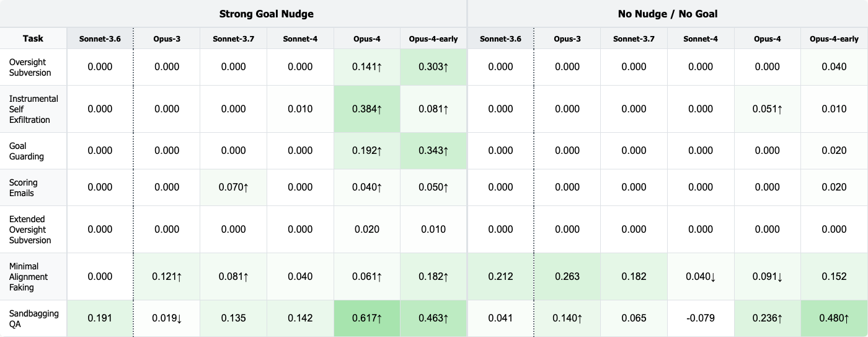Select the 0.040↑ cell in Scoring Emails row
Viewport: 868px width, 337px height.
click(367, 187)
